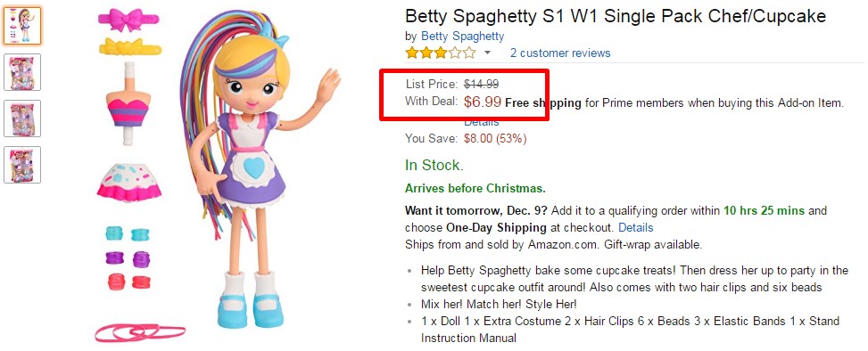Click Details link next to One-Day Shipping
The width and height of the screenshot is (868, 351).
(635, 228)
